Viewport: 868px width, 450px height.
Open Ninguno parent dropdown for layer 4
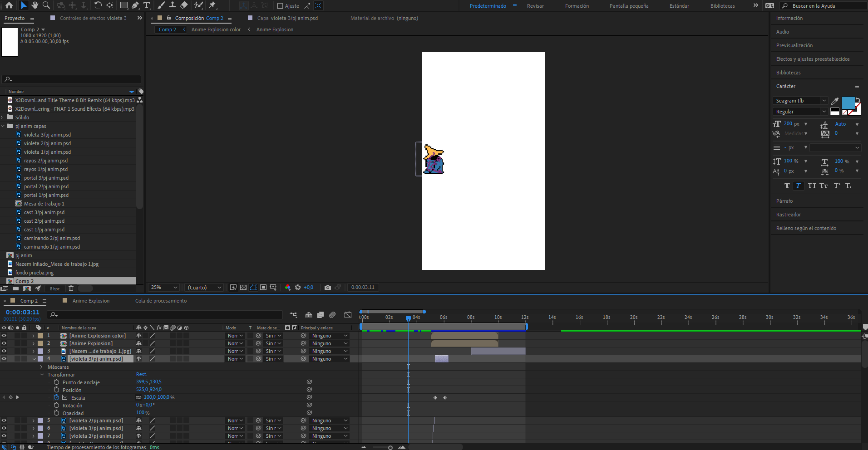[330, 359]
